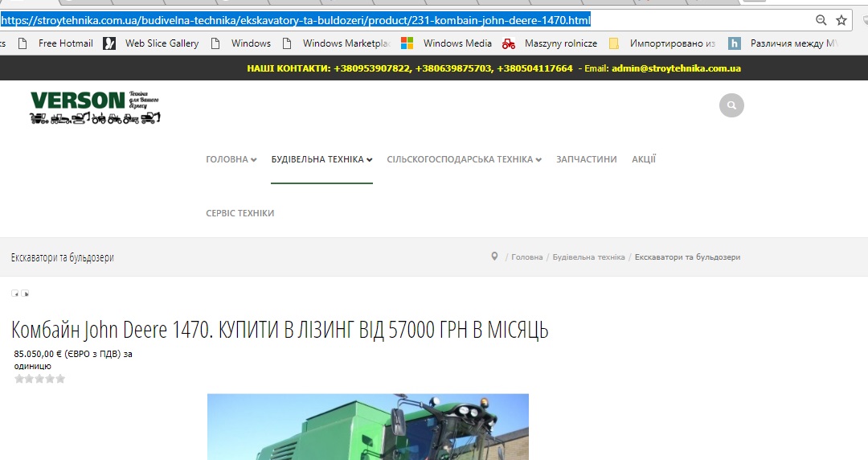Image resolution: width=868 pixels, height=460 pixels.
Task: Click the VERSON site logo
Action: point(95,107)
